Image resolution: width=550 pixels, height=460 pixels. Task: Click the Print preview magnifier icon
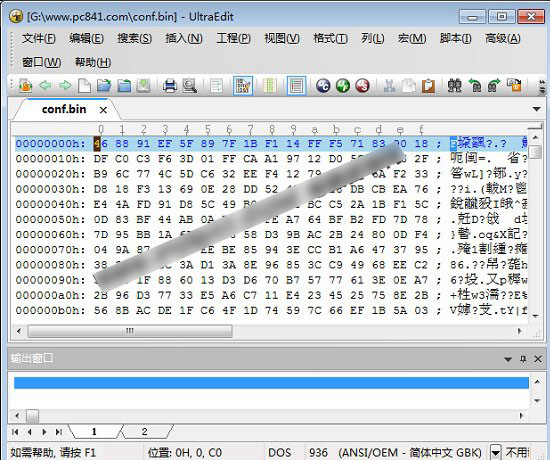click(190, 85)
